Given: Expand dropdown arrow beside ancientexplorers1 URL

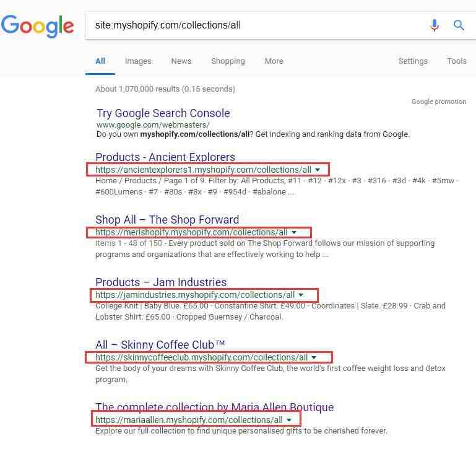Looking at the screenshot, I should [x=318, y=170].
